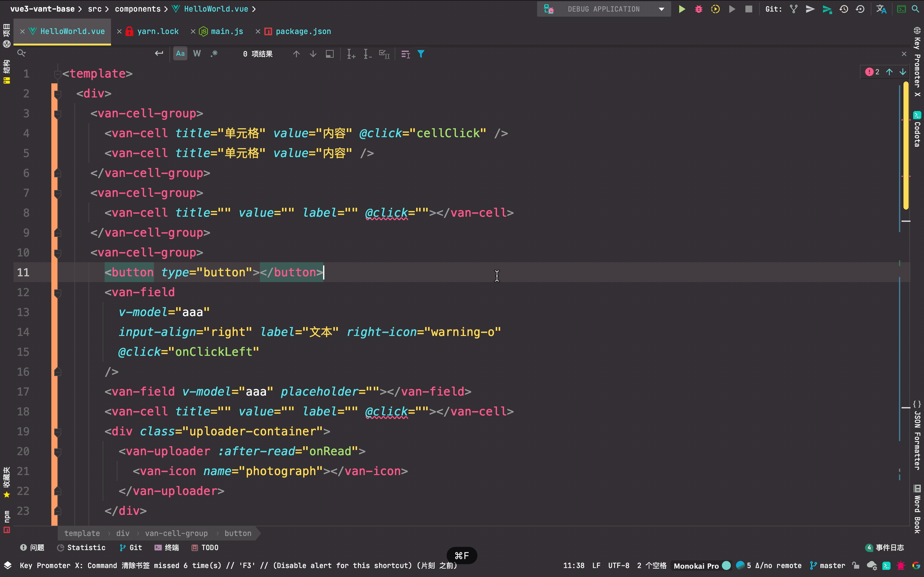924x577 pixels.
Task: Click the red Debug bug icon
Action: pos(698,9)
